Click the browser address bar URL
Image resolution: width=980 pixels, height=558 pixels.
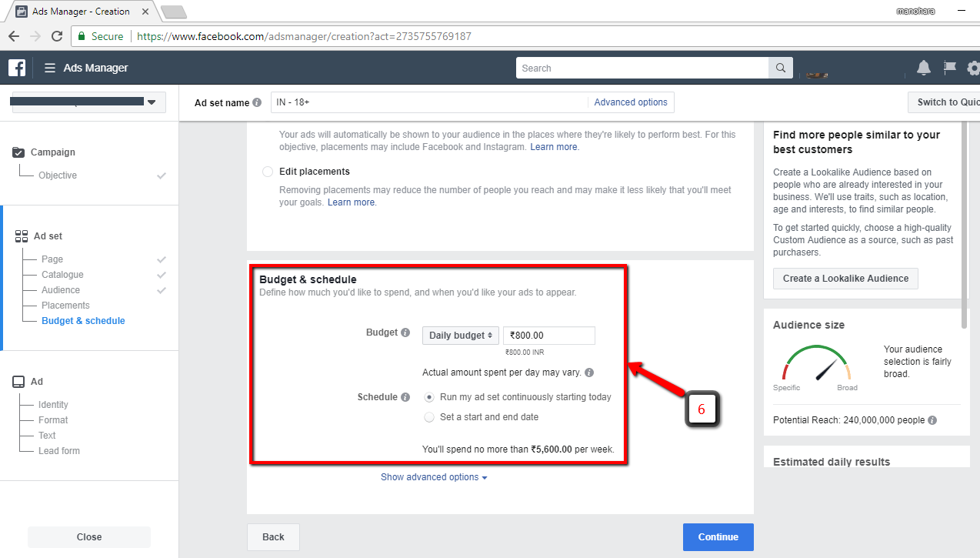(x=305, y=36)
